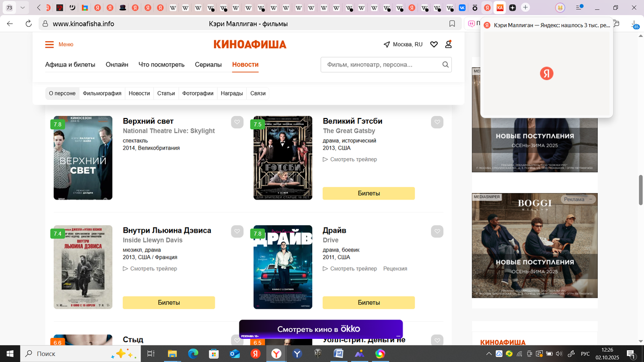Open World of Tanks taskbar icon
Image resolution: width=644 pixels, height=362 pixels.
coord(318,354)
